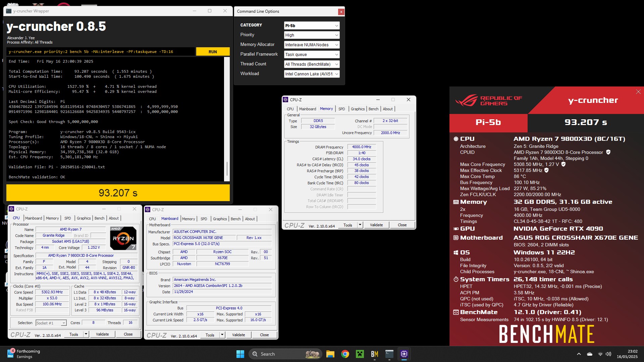
Task: Click the Wi-Fi network tray icon
Action: pos(600,354)
